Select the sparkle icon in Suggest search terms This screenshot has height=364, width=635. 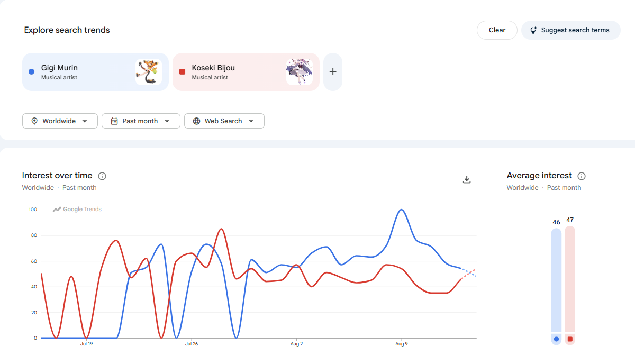[533, 30]
